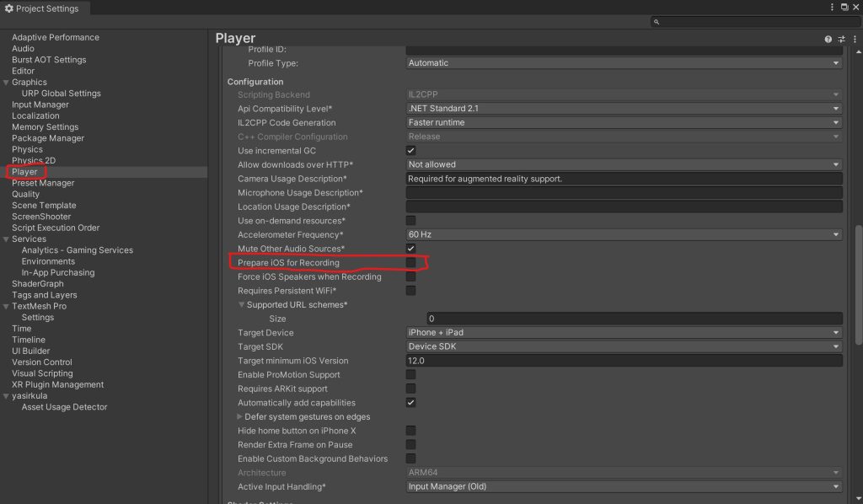This screenshot has width=863, height=504.
Task: Select Burst AOT Settings
Action: (49, 60)
